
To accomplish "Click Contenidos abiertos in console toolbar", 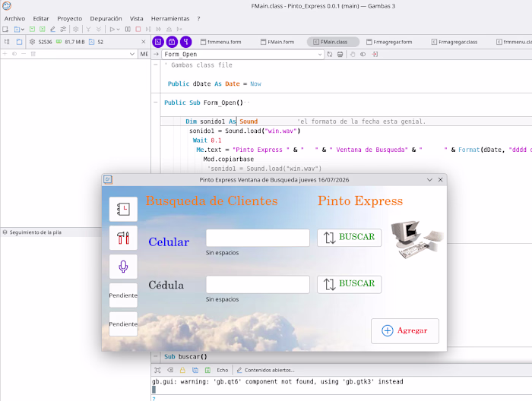I will point(265,370).
